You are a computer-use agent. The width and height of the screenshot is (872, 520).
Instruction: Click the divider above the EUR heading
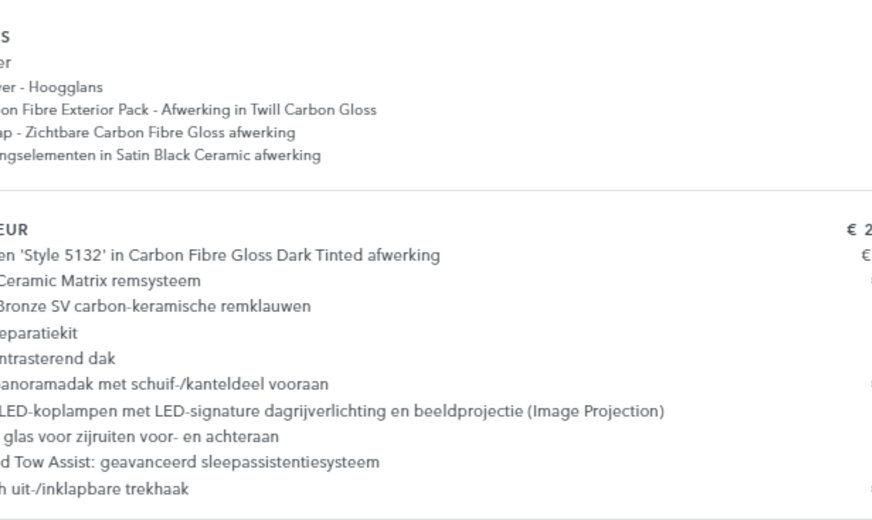(x=436, y=190)
